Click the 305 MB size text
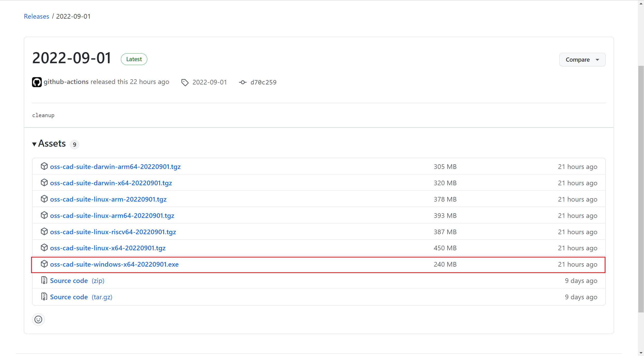Screen dimensions: 644x356 click(445, 167)
